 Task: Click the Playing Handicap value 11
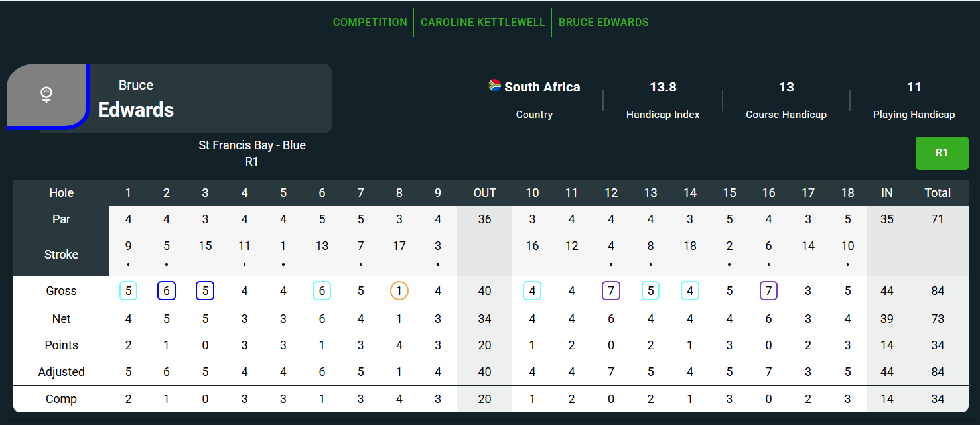point(914,87)
